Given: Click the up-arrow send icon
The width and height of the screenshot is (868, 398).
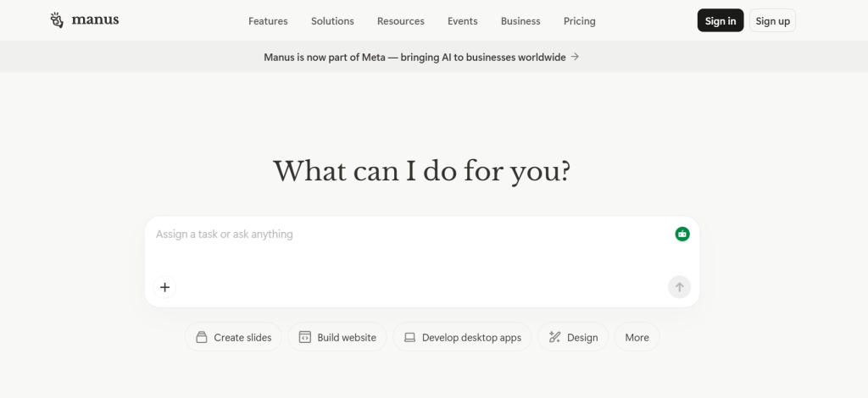Looking at the screenshot, I should tap(679, 287).
